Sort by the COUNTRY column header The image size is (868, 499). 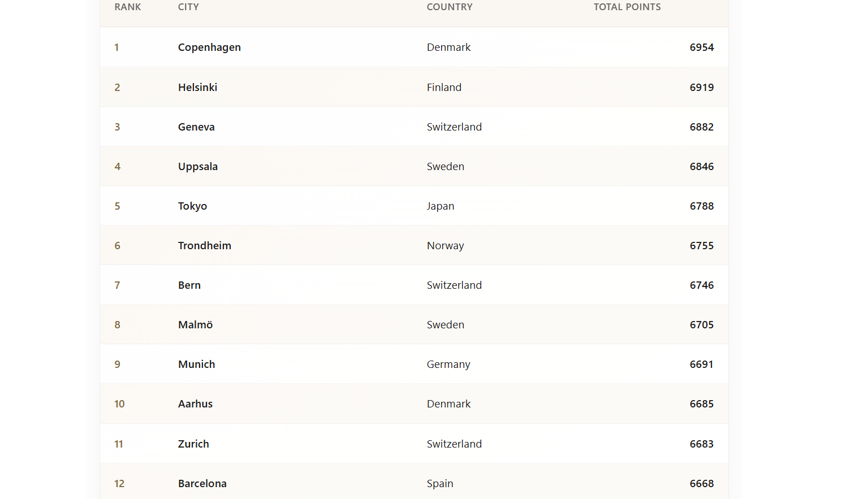tap(450, 7)
